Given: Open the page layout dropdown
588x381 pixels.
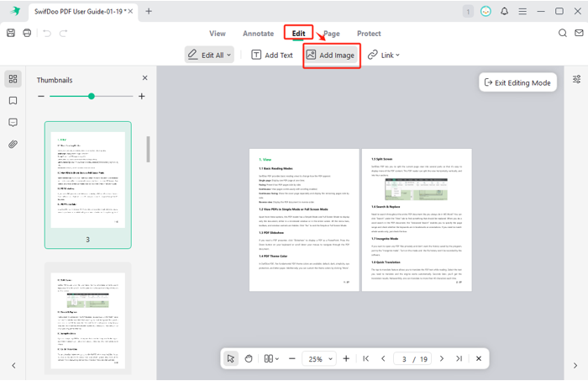Looking at the screenshot, I should 271,358.
